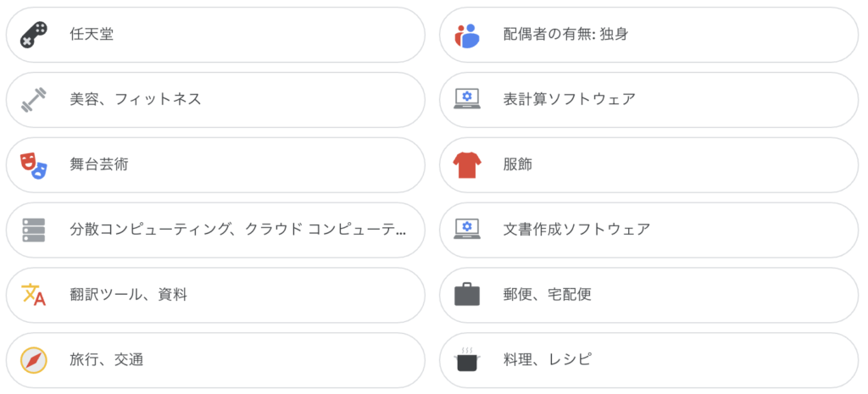
Task: Click the red t-shirt icon for 服飾
Action: point(467,165)
